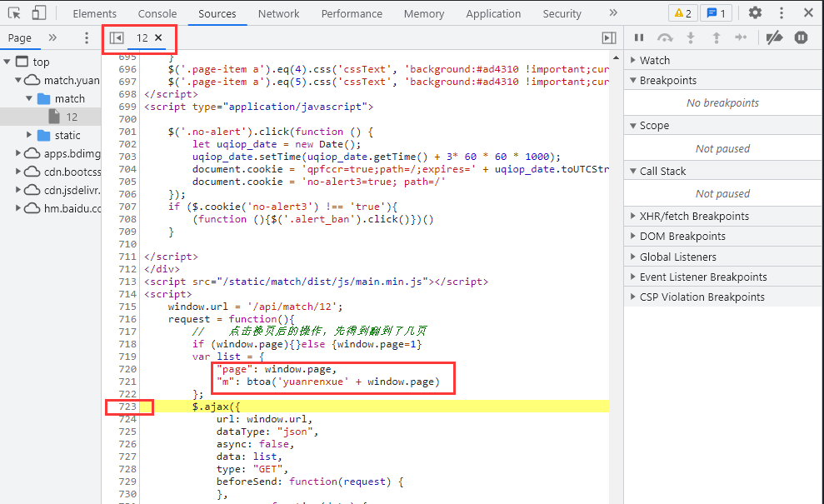
Task: Open DevTools settings gear
Action: [x=755, y=13]
